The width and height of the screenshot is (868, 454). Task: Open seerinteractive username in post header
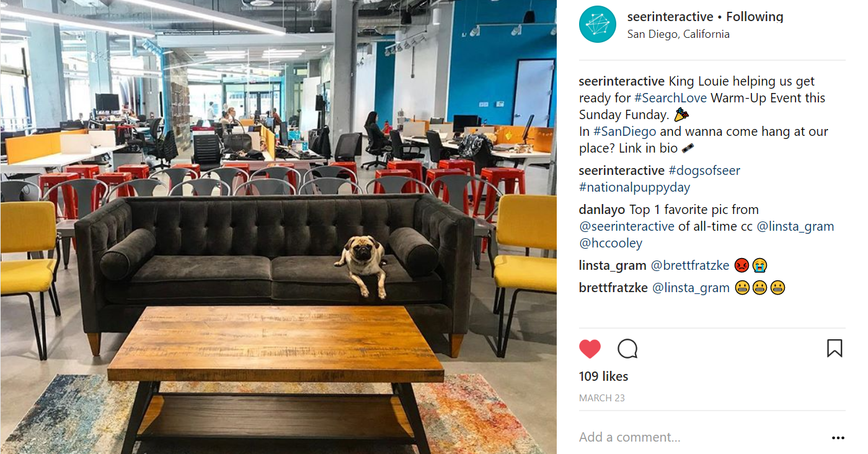[670, 17]
